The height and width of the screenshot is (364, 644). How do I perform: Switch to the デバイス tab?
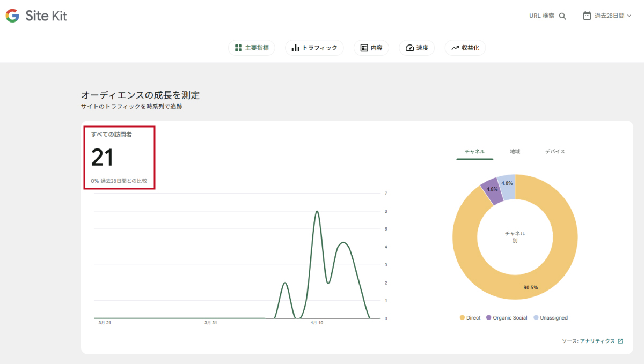[555, 152]
